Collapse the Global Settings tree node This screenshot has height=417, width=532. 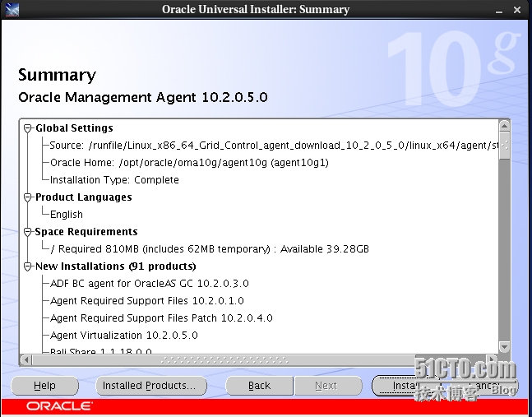click(x=27, y=128)
